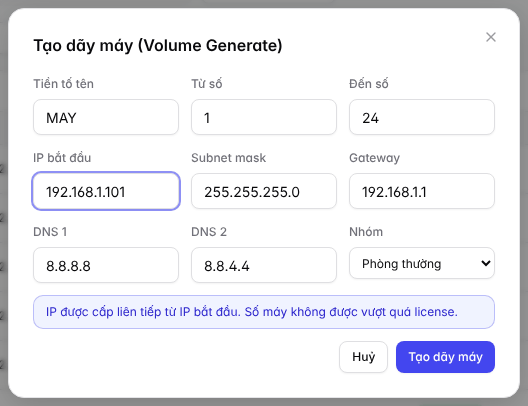Click the Từ số label
Viewport: 528px width, 406px height.
click(206, 83)
